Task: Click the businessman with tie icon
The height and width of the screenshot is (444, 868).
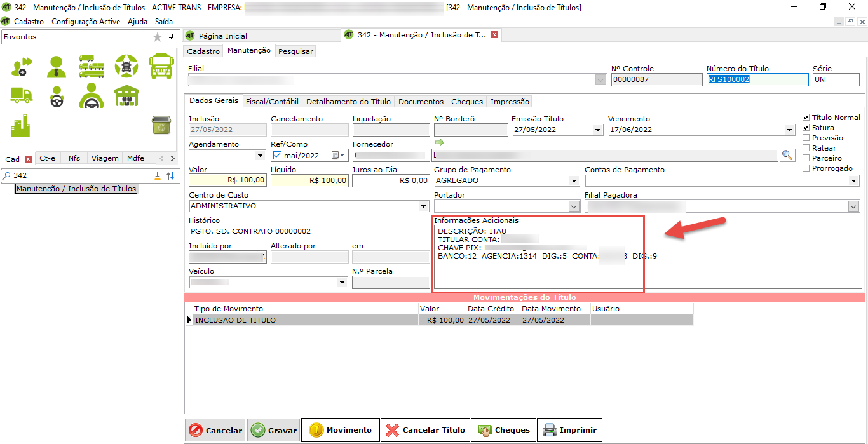Action: (56, 66)
